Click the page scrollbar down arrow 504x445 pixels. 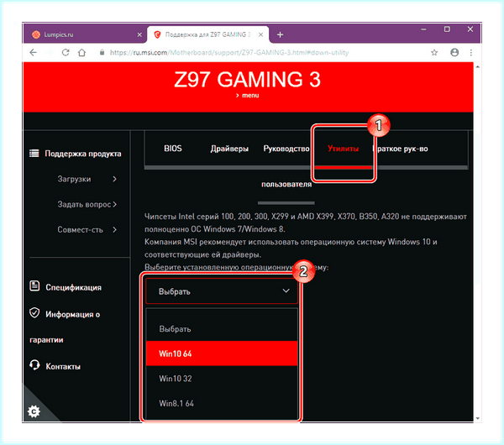point(478,418)
